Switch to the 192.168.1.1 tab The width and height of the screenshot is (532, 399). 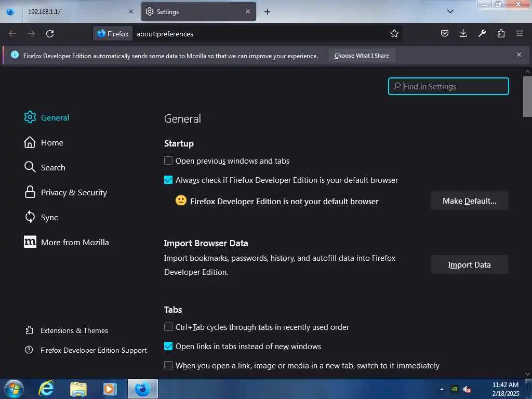(x=81, y=12)
